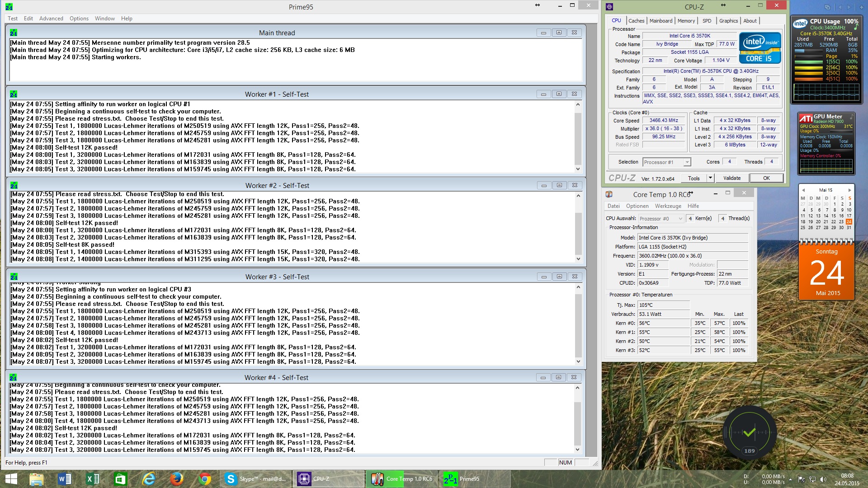Image resolution: width=868 pixels, height=488 pixels.
Task: Expand the Processor #1 selection dropdown in CPU-Z
Action: (x=687, y=162)
